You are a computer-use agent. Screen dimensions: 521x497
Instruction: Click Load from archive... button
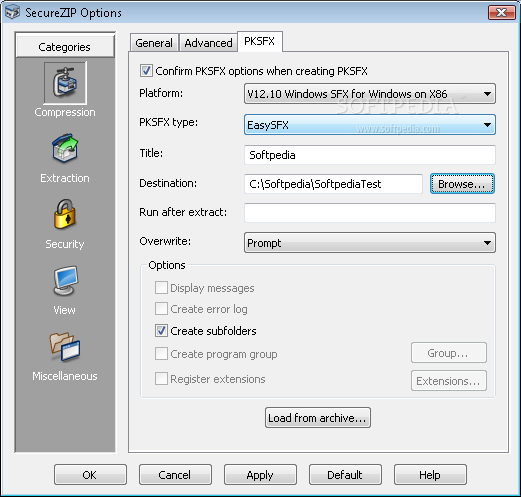[x=318, y=417]
